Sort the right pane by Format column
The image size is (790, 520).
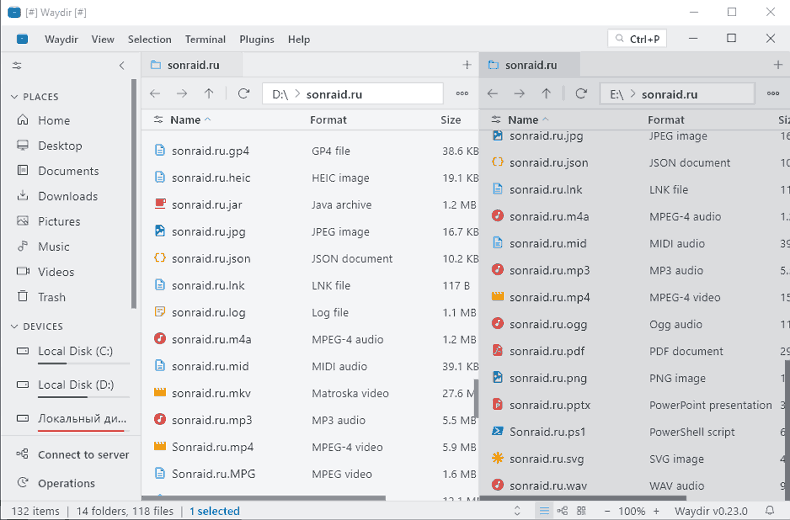tap(666, 120)
